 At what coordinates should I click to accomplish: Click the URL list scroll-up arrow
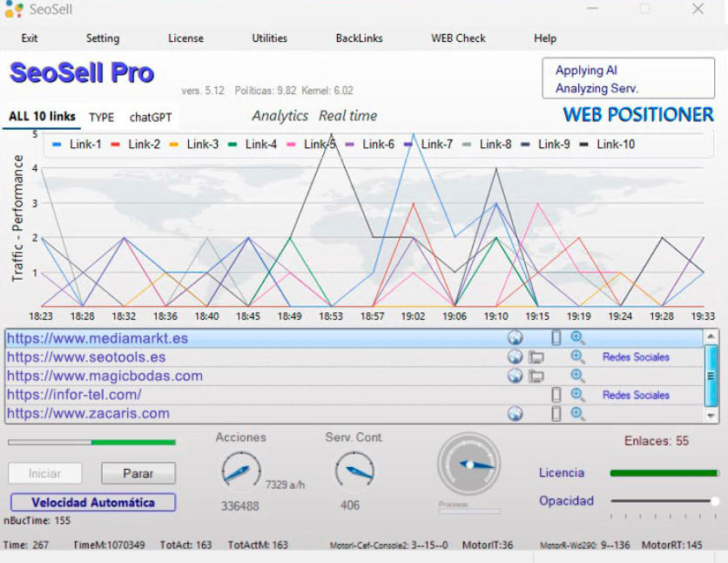coord(711,336)
